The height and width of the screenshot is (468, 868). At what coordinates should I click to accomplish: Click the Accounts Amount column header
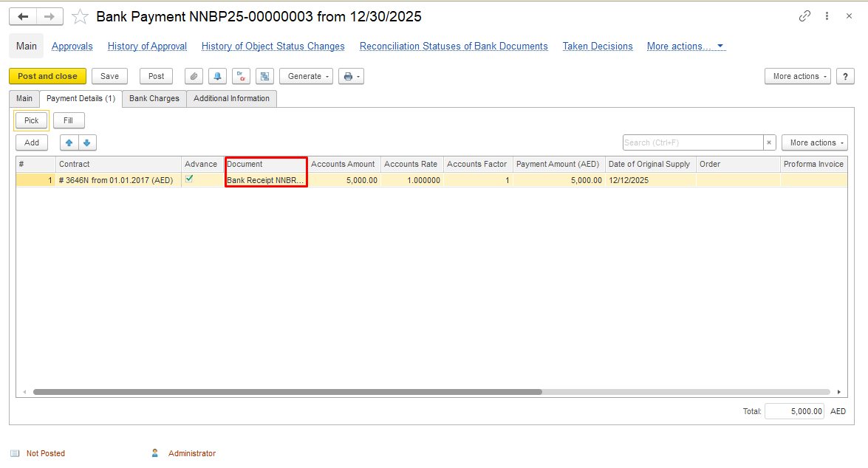pyautogui.click(x=344, y=165)
